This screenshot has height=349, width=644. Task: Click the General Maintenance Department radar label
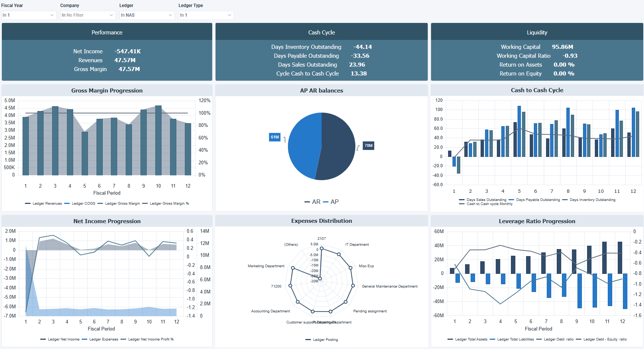tap(390, 286)
